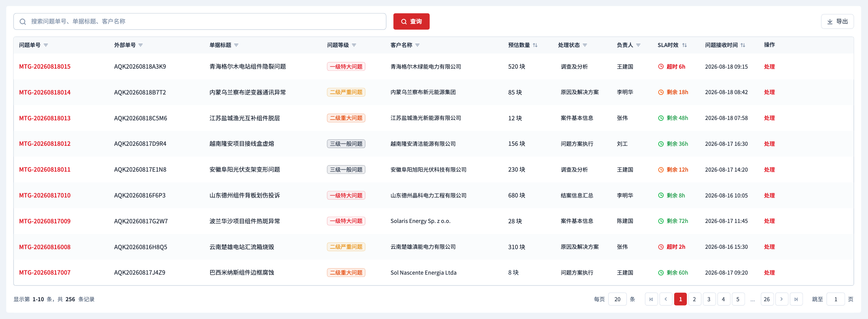Open the filter icon for 外部单号 column

(x=141, y=45)
